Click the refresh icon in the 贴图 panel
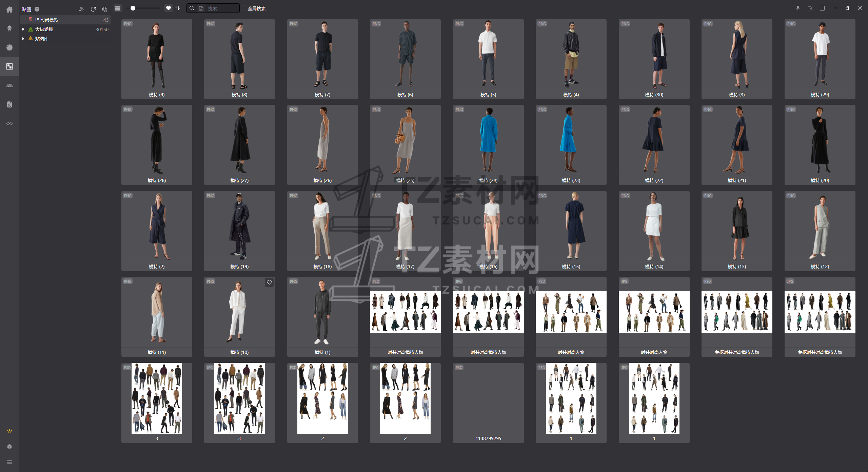Screen dimensions: 868x472 pos(93,9)
